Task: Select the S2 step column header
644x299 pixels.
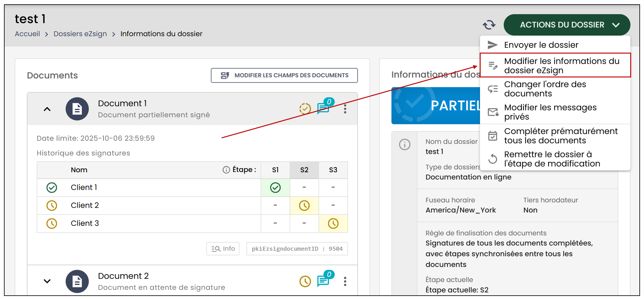Action: (304, 170)
